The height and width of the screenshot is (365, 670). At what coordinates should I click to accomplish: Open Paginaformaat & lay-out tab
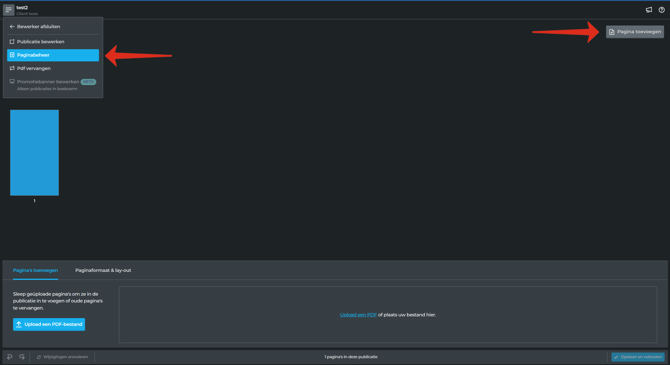click(x=103, y=271)
